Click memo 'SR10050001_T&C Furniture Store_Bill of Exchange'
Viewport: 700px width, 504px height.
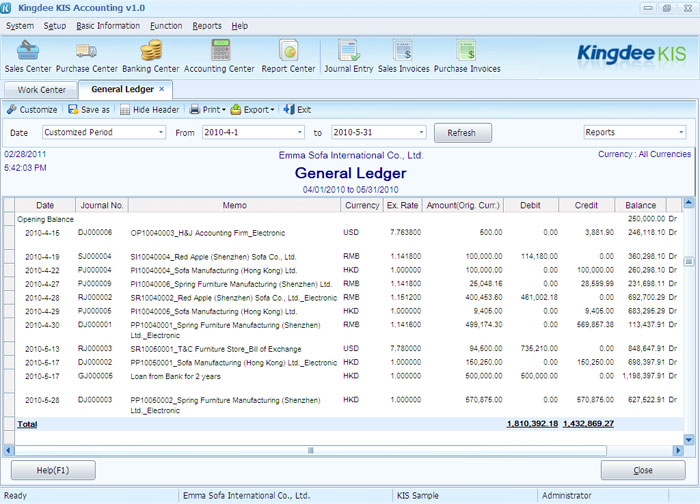point(216,349)
